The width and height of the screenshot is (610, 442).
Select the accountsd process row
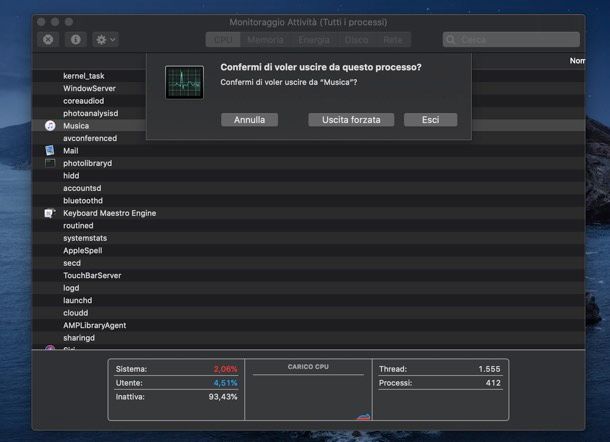308,188
